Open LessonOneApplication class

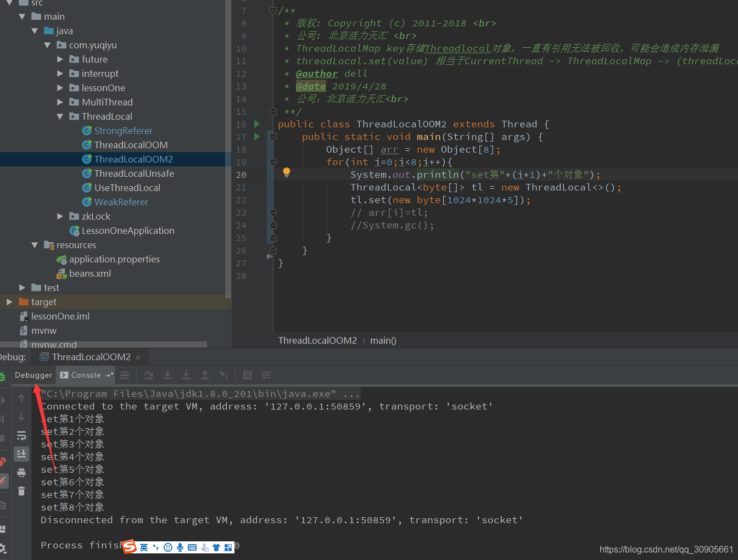pyautogui.click(x=128, y=231)
